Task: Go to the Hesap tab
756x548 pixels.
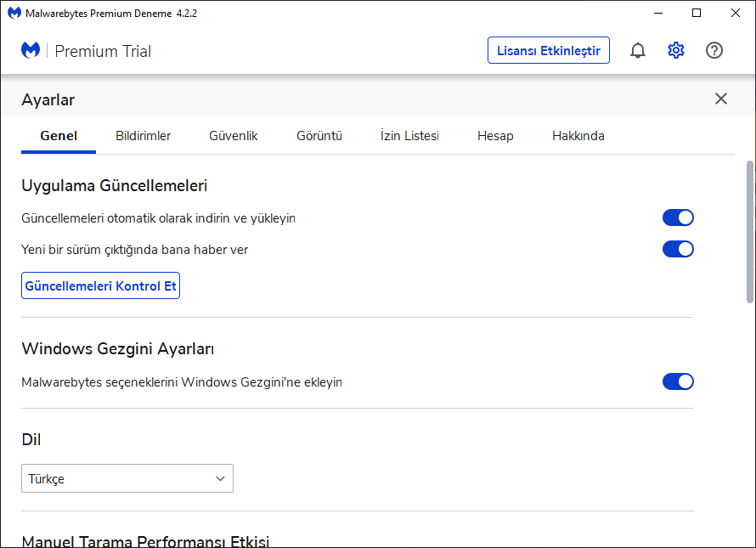Action: pyautogui.click(x=495, y=136)
